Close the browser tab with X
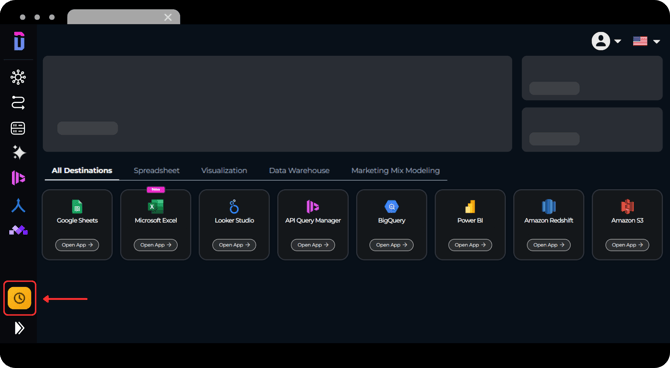670x368 pixels. pyautogui.click(x=168, y=17)
